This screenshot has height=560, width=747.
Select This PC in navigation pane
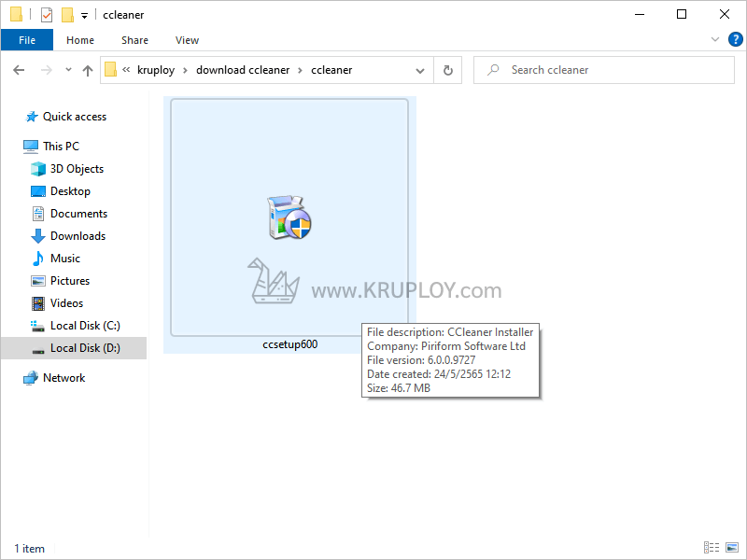pos(61,147)
